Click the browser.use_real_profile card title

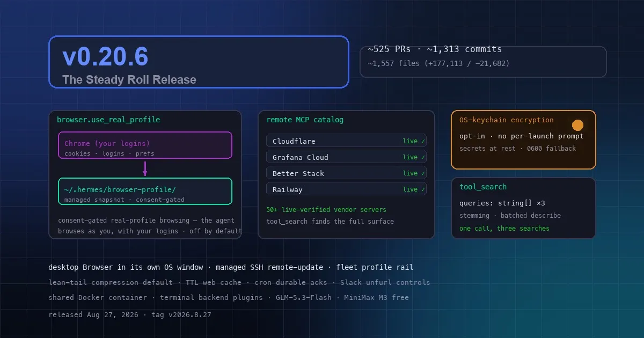(x=108, y=120)
